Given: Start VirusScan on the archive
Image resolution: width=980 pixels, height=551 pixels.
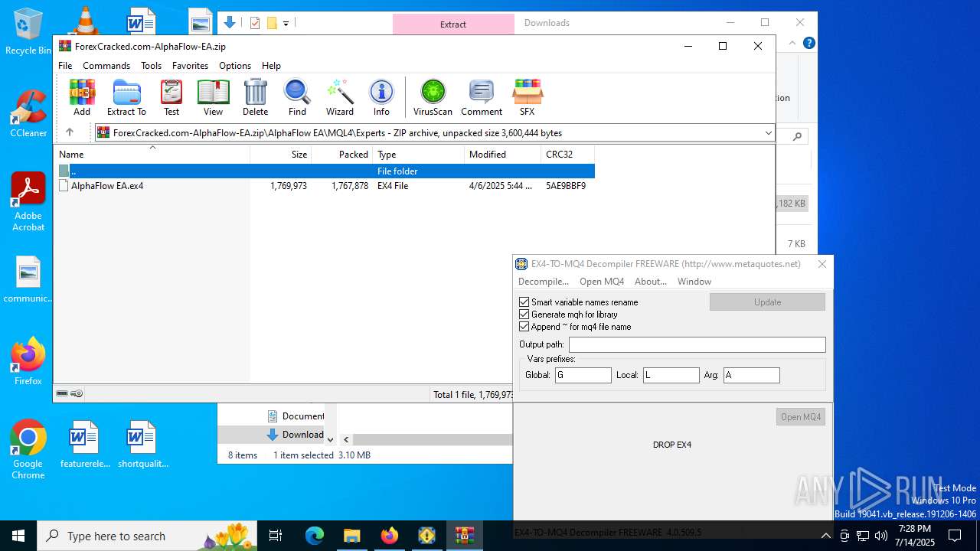Looking at the screenshot, I should [433, 97].
